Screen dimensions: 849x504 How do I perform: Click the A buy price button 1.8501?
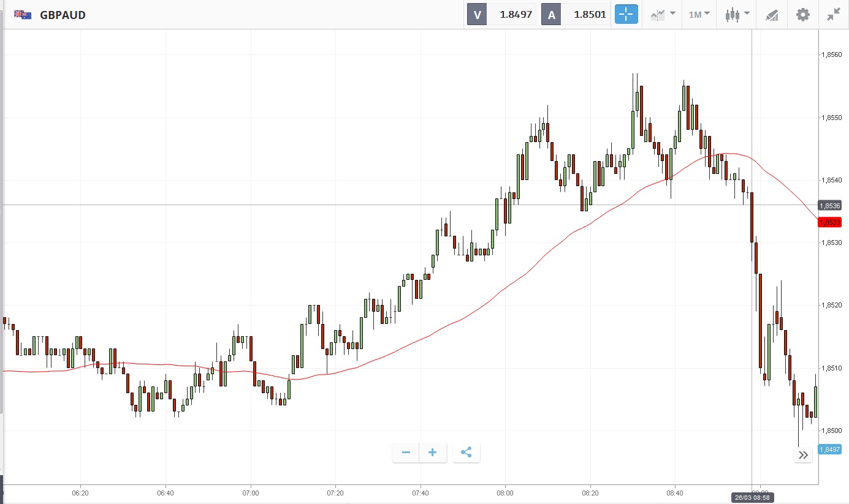click(576, 15)
